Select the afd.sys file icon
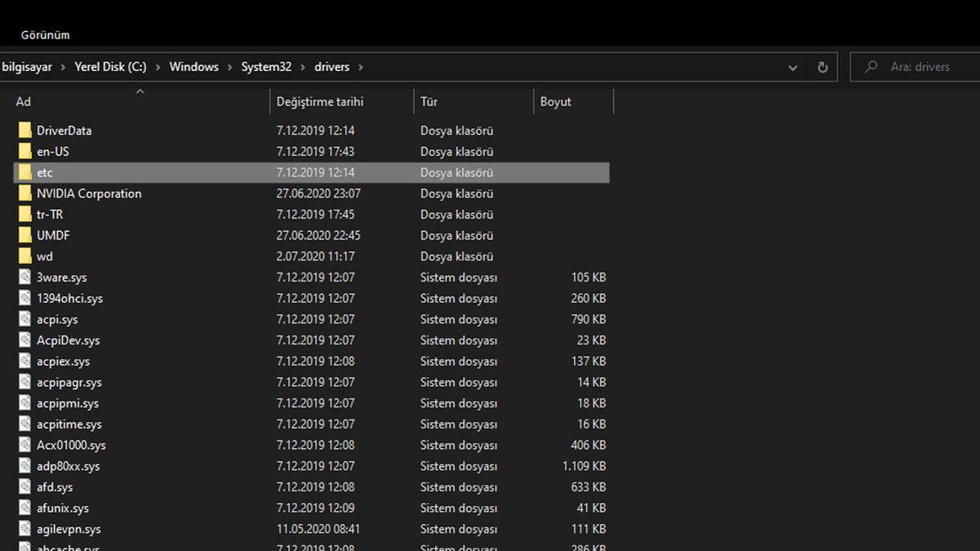 click(x=24, y=487)
